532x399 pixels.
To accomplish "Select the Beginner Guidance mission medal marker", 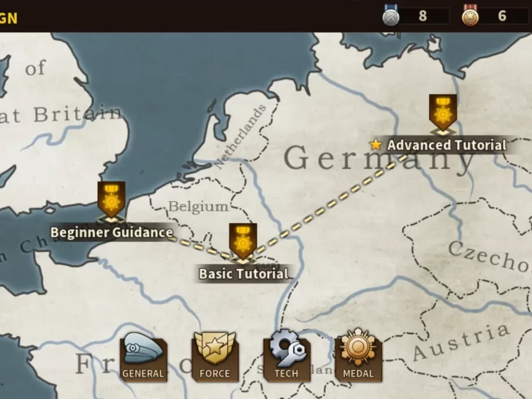I will (x=111, y=202).
